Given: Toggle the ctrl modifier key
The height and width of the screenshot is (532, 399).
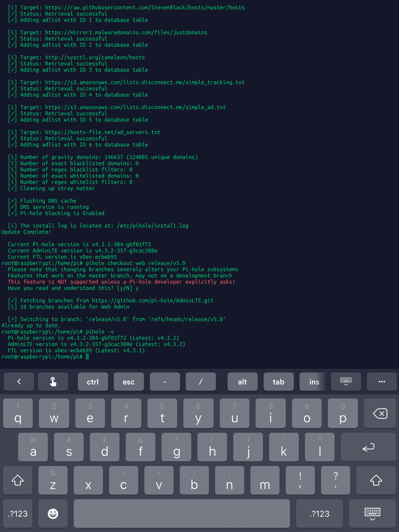Looking at the screenshot, I should tap(93, 382).
